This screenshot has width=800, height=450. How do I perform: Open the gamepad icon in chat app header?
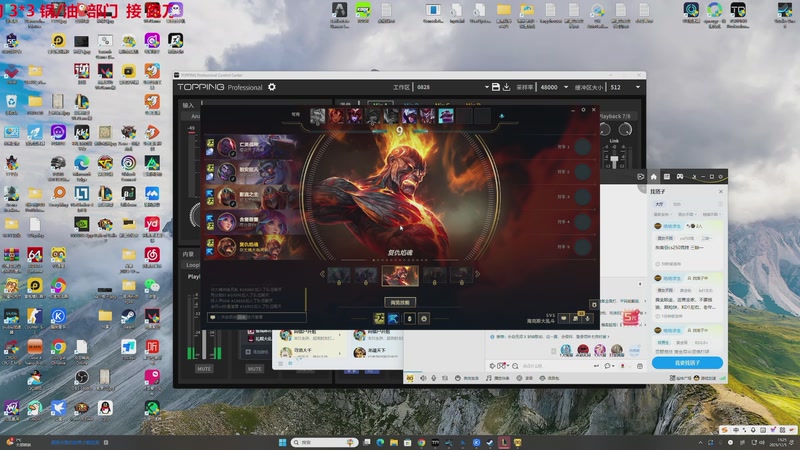pyautogui.click(x=680, y=177)
